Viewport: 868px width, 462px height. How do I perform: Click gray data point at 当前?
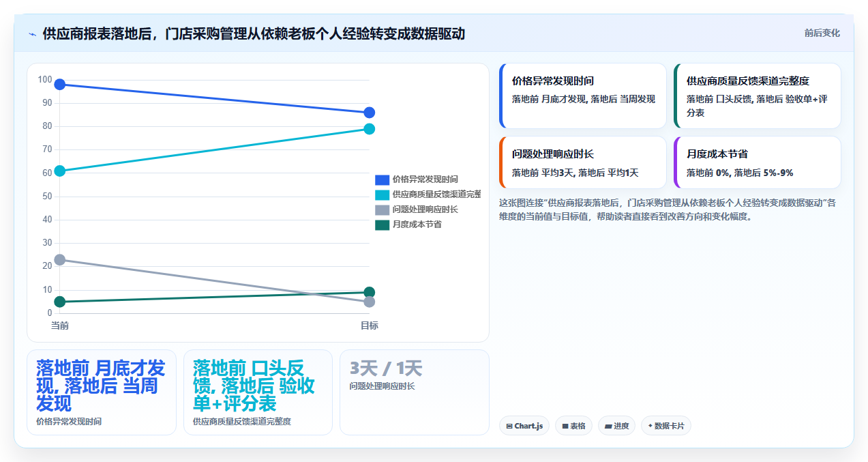(x=60, y=260)
